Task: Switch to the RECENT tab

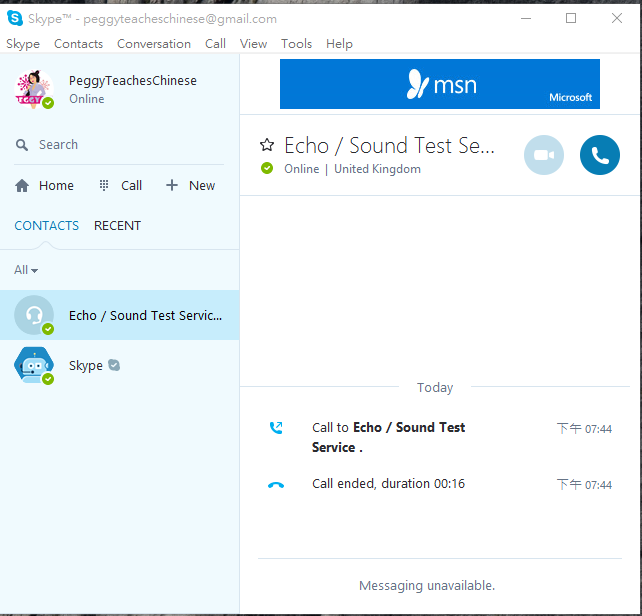Action: [x=118, y=226]
